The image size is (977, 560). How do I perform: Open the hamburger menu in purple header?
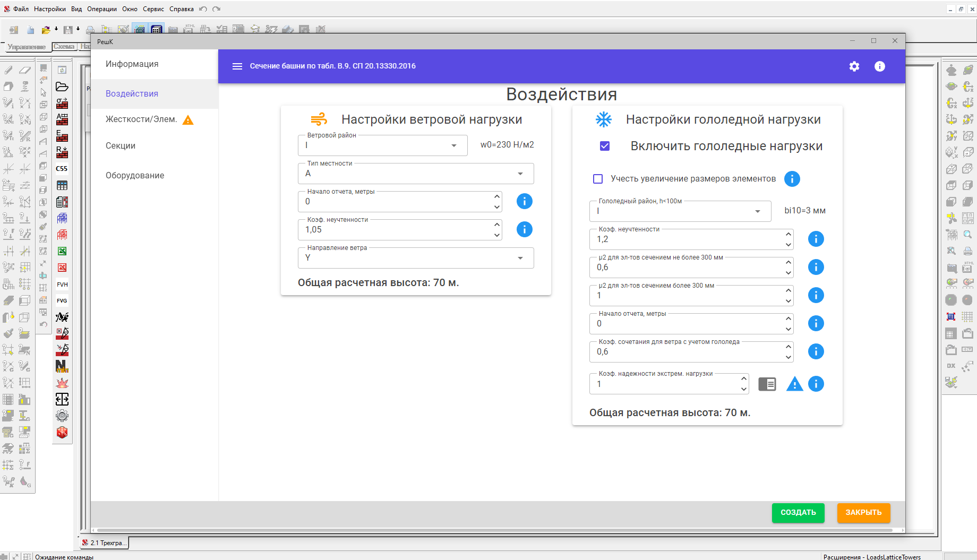[237, 66]
